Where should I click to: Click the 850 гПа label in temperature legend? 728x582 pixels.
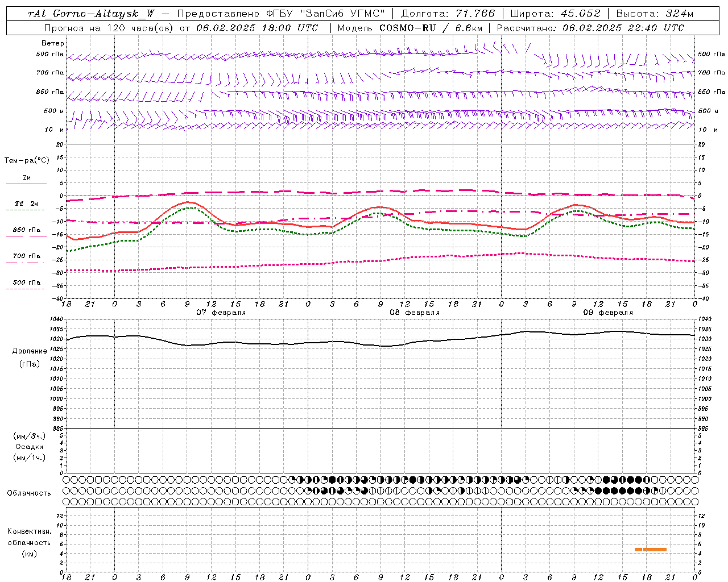click(27, 230)
